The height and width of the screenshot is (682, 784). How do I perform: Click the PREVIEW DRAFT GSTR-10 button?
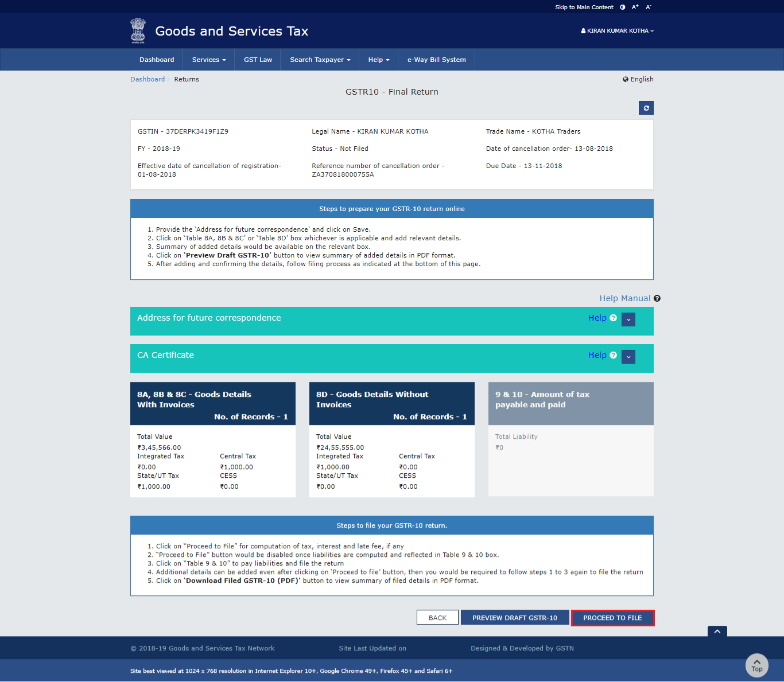pos(514,617)
